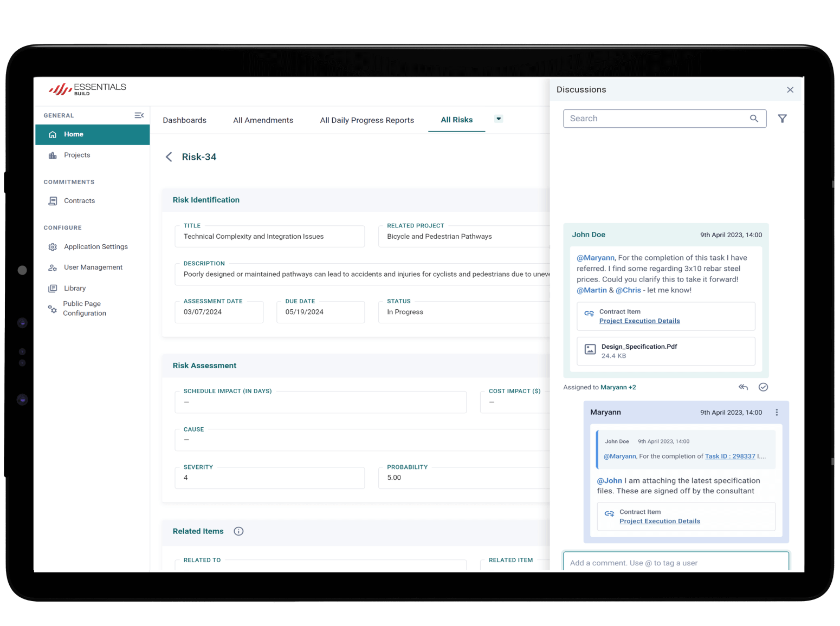Go to User Management in the sidebar
The image size is (840, 626).
pyautogui.click(x=93, y=268)
